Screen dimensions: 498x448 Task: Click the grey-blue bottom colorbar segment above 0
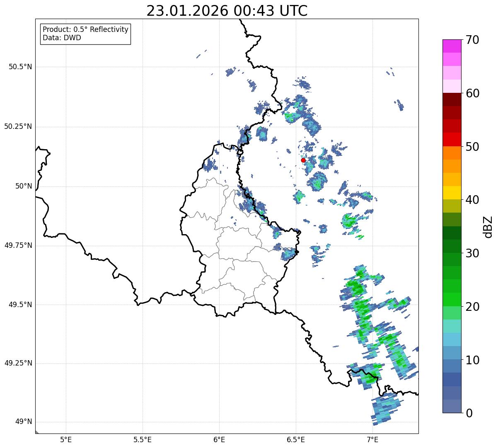[452, 406]
